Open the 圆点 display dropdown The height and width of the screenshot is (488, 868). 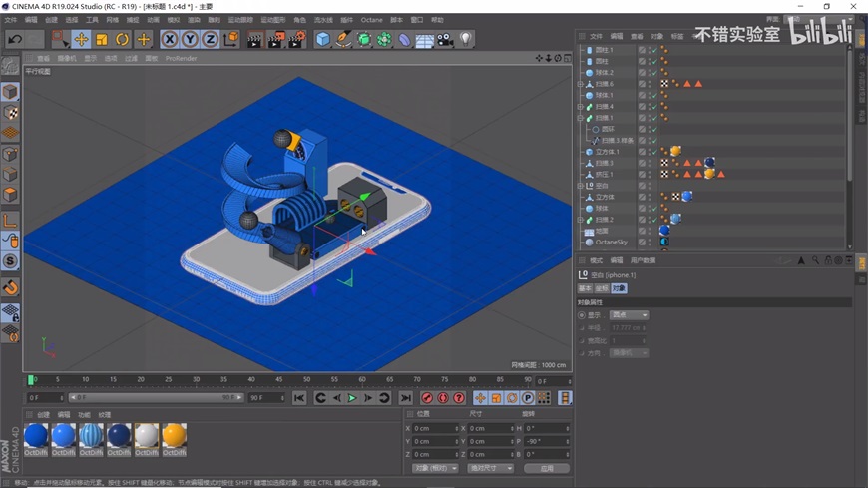[x=629, y=315]
